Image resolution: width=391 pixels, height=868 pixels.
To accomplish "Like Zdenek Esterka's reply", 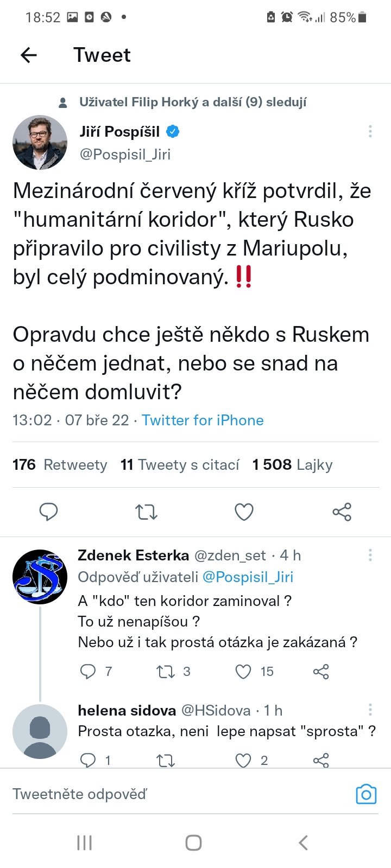I will click(x=243, y=672).
